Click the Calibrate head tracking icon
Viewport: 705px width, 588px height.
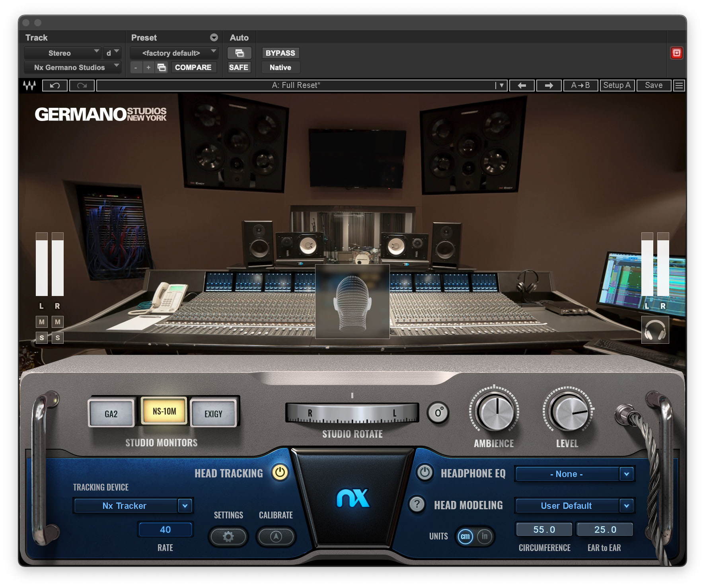(x=276, y=537)
